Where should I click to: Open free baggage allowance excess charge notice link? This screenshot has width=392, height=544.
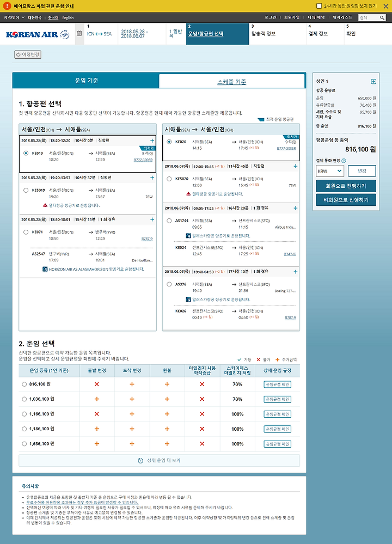click(82, 503)
